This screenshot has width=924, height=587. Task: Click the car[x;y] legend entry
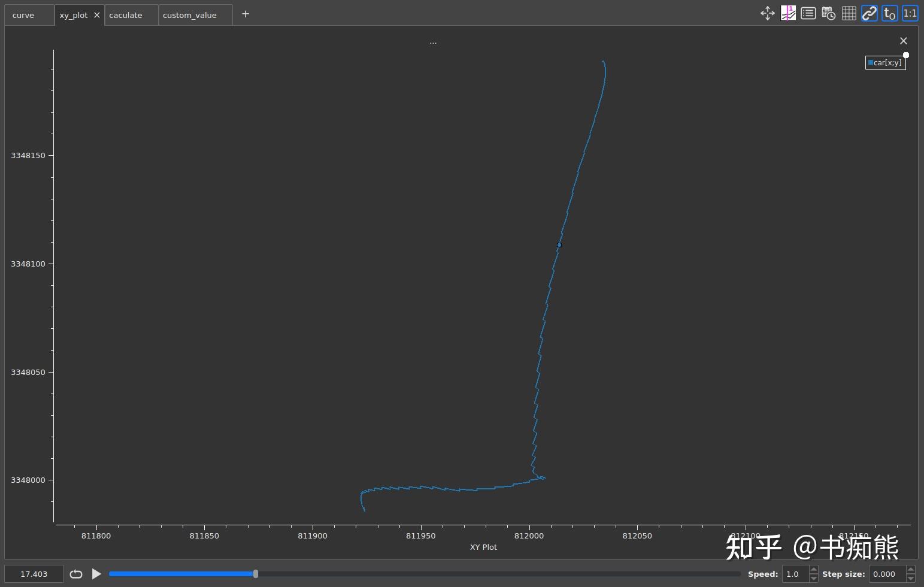[885, 62]
